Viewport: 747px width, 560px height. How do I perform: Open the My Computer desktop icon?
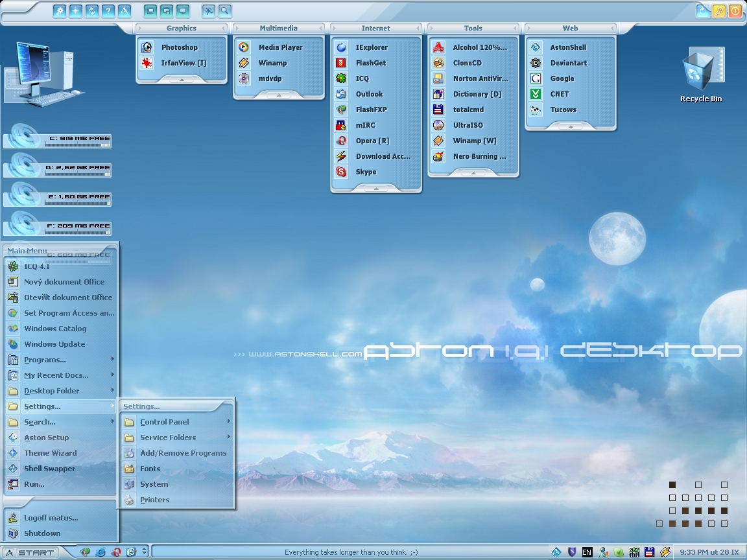(x=44, y=74)
